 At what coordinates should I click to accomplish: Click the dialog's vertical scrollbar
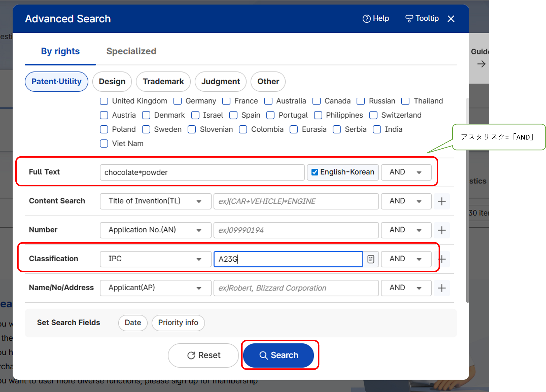467,201
